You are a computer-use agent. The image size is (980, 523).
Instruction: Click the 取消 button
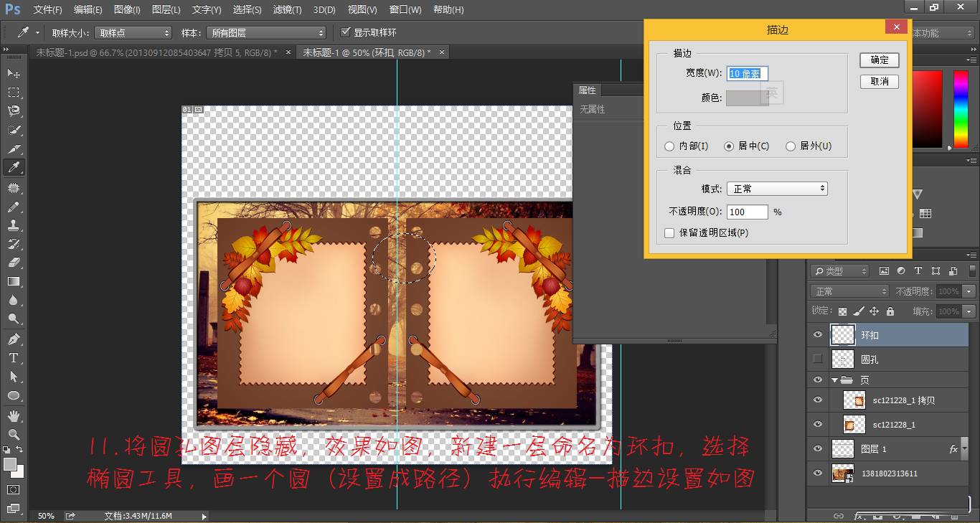pos(880,82)
